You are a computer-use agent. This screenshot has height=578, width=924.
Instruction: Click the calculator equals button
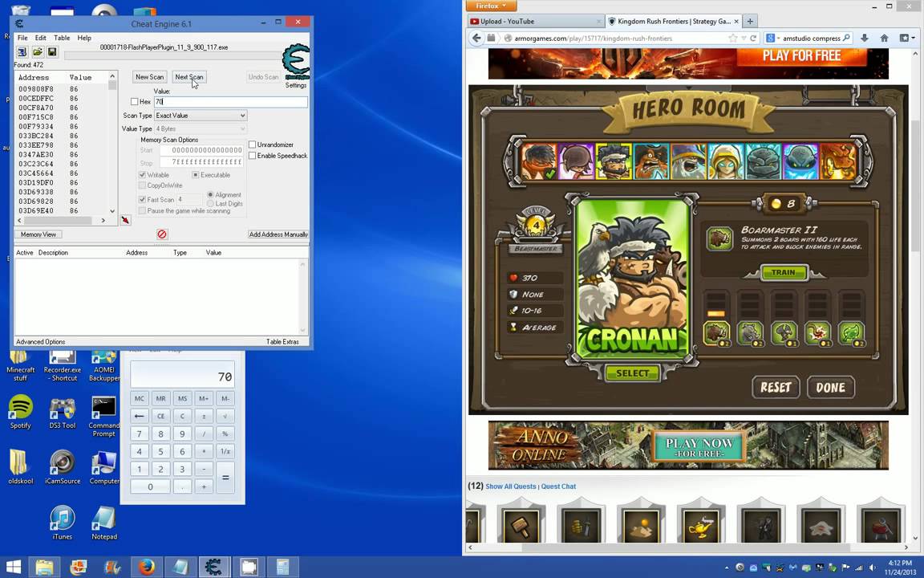point(225,478)
